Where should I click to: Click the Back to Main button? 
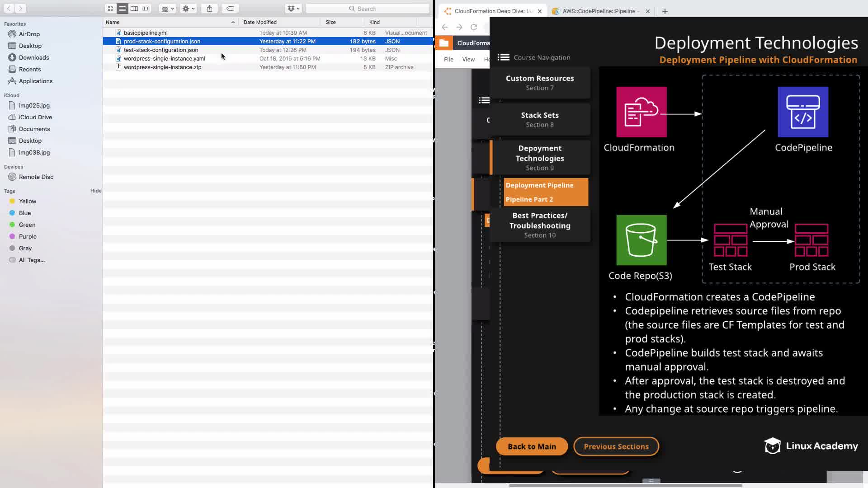click(532, 446)
